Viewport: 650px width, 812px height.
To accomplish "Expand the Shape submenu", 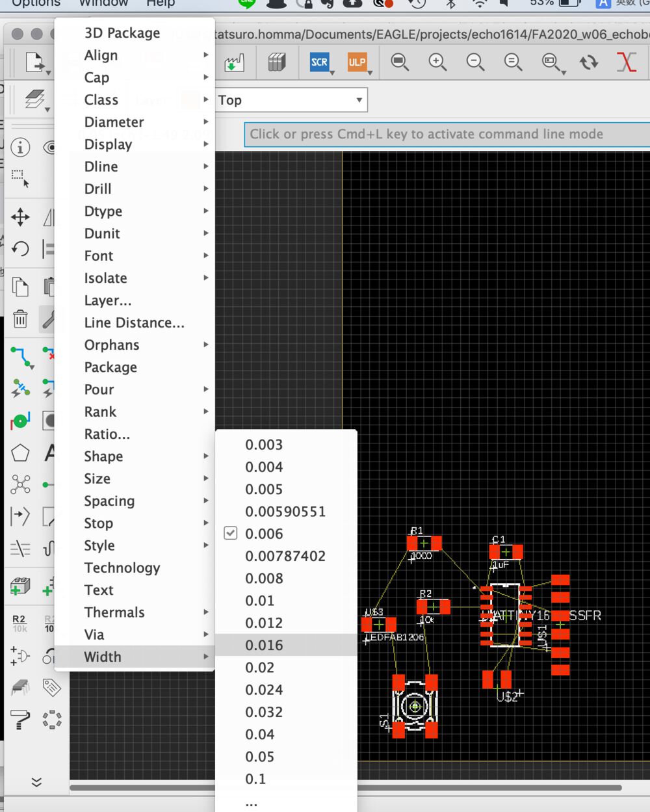I will coord(135,456).
